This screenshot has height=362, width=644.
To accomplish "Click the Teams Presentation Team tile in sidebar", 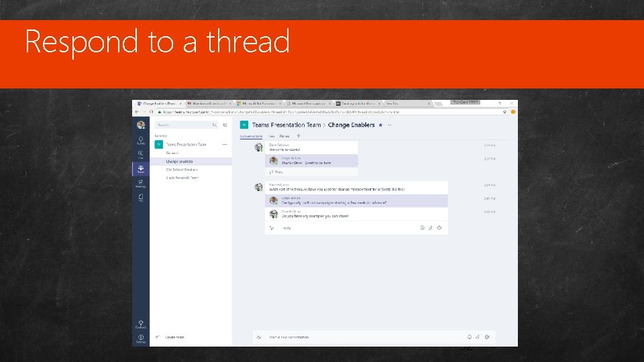I will click(x=158, y=145).
